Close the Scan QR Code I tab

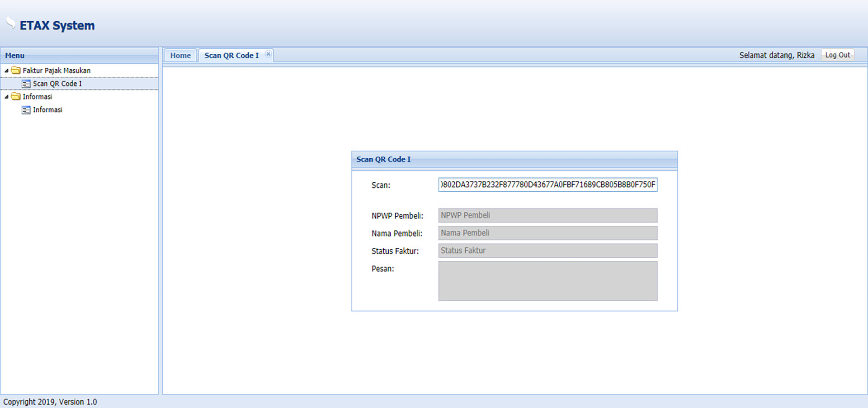[x=268, y=54]
